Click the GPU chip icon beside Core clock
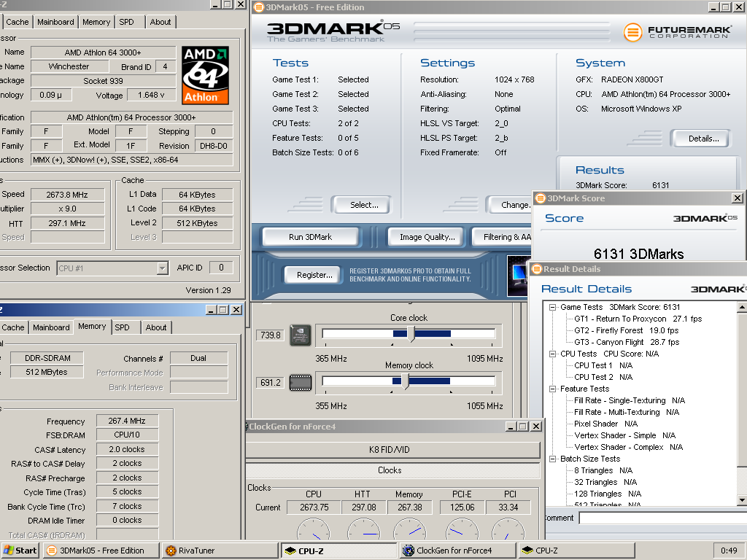Viewport: 747px width, 560px height. 301,335
